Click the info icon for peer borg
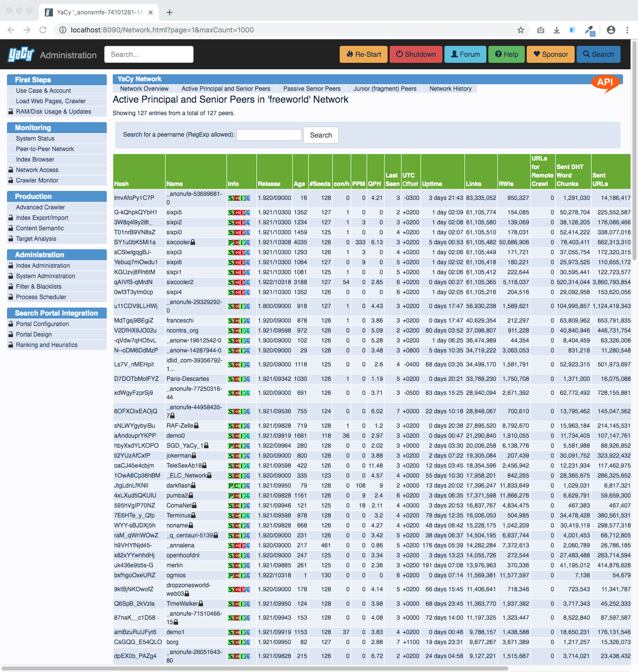 pyautogui.click(x=239, y=642)
